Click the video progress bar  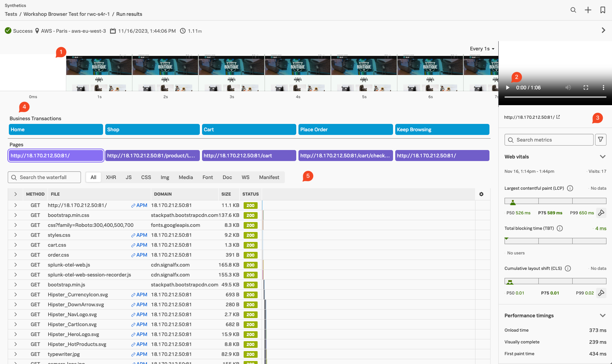555,97
